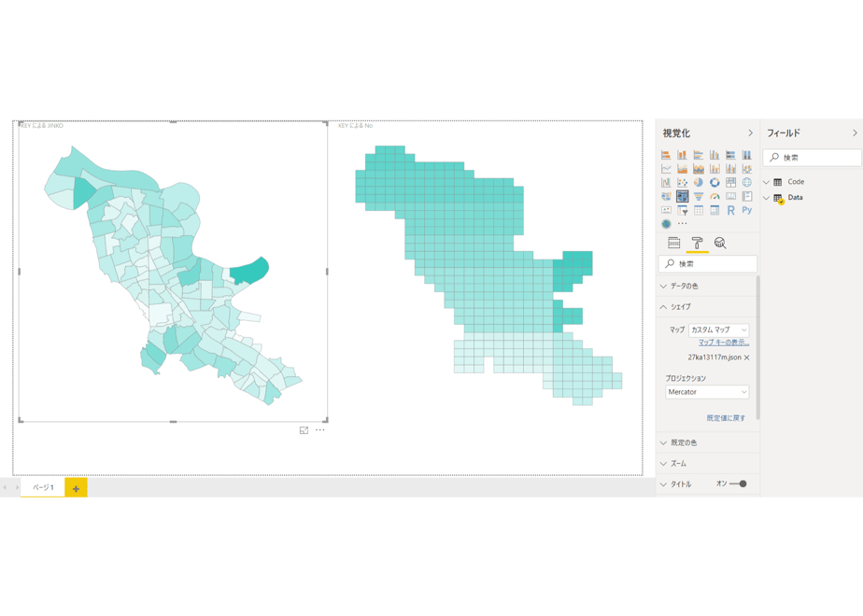Select the table visual

[699, 210]
